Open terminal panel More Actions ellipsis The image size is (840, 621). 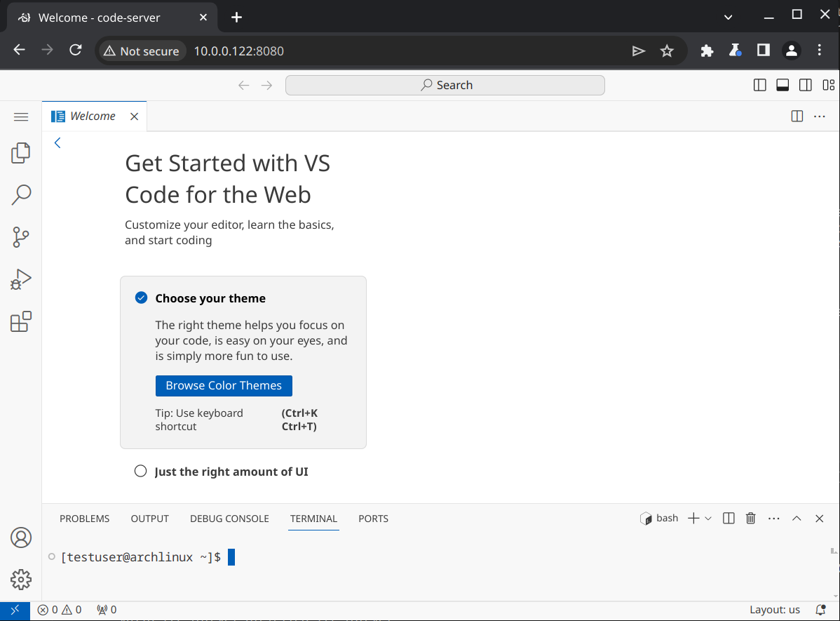[x=773, y=518]
